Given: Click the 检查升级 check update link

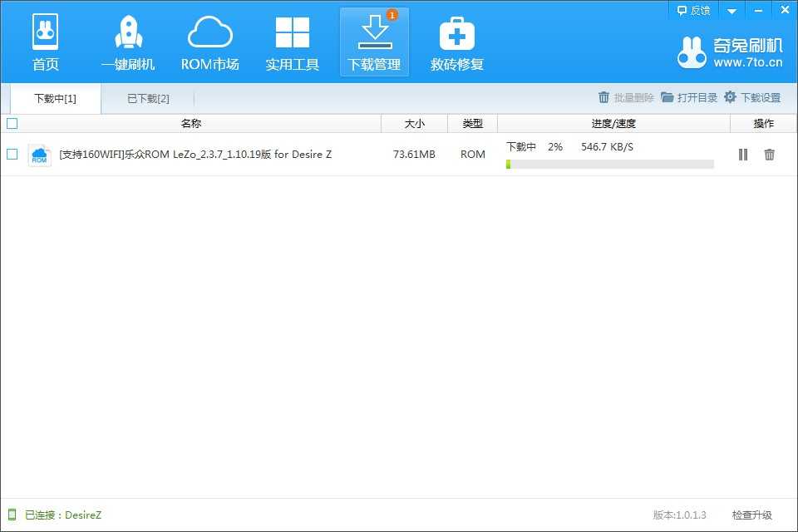Looking at the screenshot, I should [752, 515].
